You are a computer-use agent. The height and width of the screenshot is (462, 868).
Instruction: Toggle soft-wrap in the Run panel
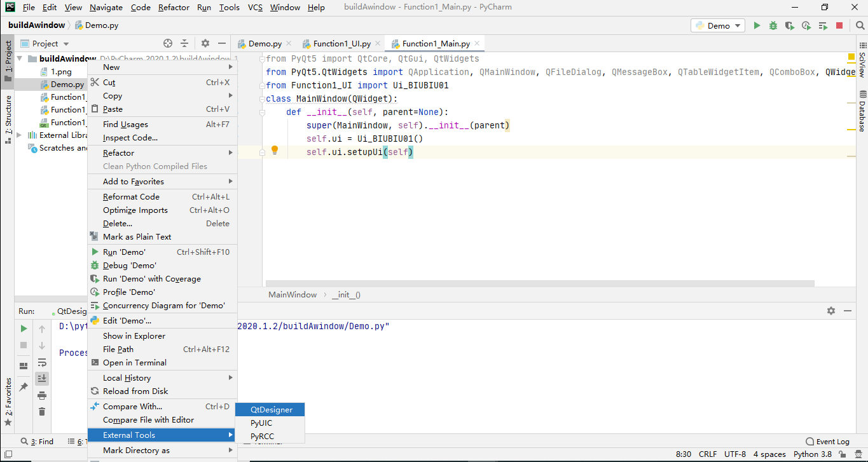click(x=42, y=362)
